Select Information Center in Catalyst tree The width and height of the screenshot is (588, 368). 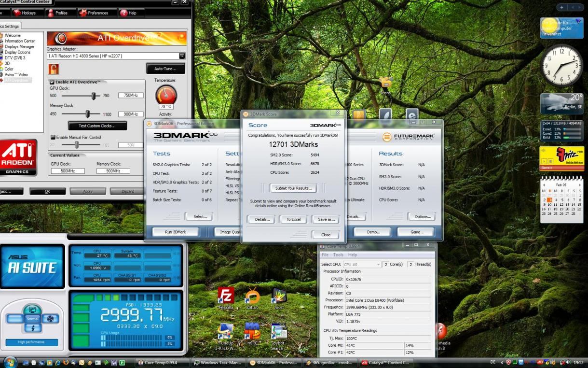19,41
